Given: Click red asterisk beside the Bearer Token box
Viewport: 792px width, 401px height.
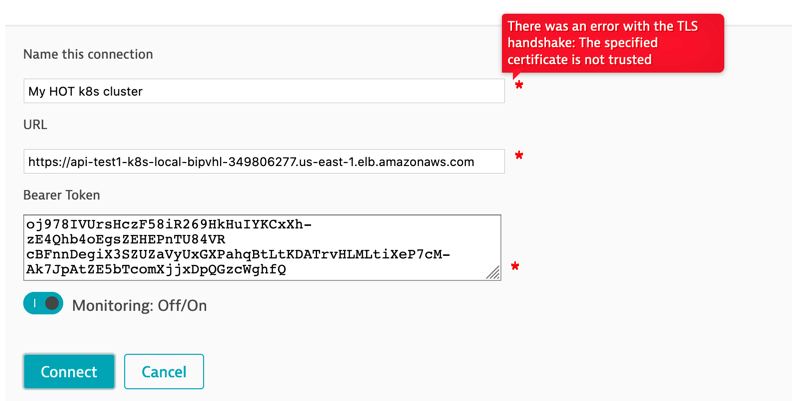Looking at the screenshot, I should [515, 267].
